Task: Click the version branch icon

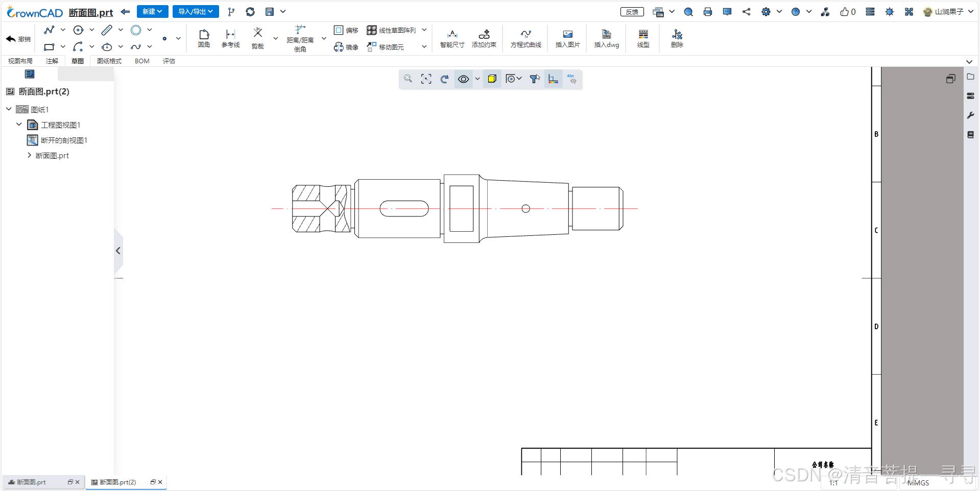Action: click(x=231, y=12)
